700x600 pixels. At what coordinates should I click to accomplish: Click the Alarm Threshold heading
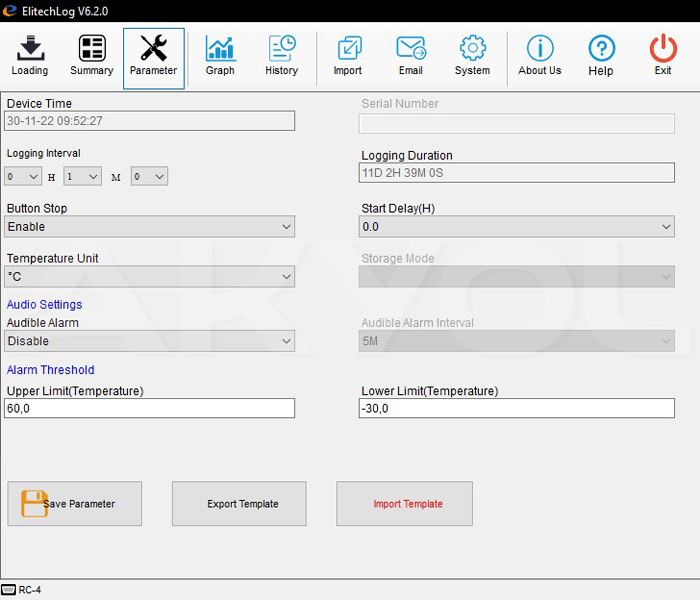[50, 370]
